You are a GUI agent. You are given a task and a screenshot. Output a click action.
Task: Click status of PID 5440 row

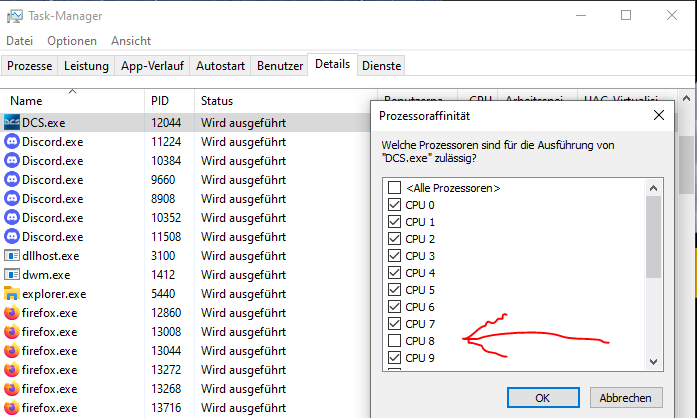[x=243, y=293]
